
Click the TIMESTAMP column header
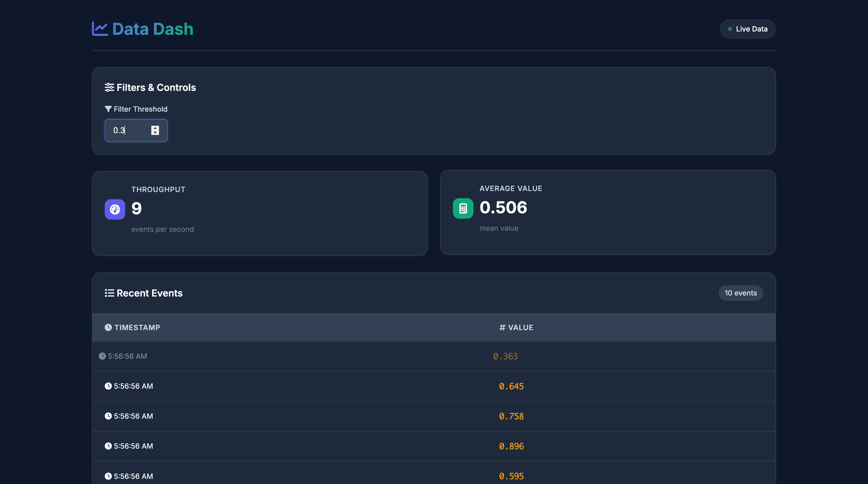[137, 327]
